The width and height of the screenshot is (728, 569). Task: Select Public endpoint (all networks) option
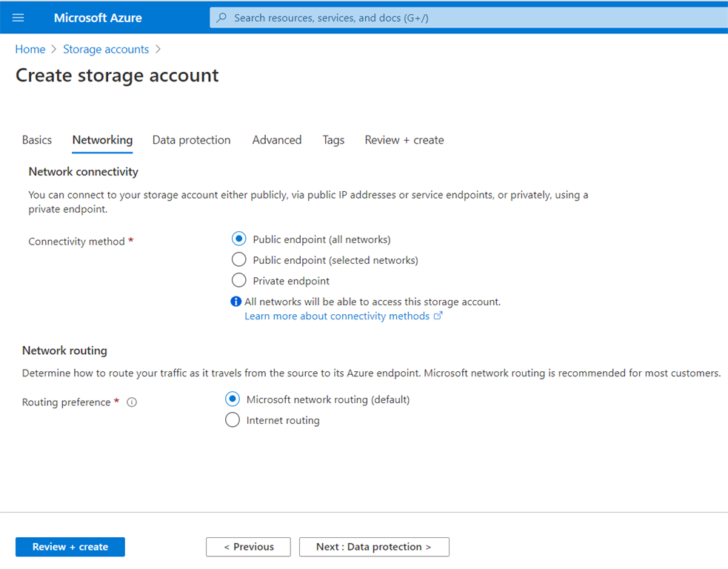pos(238,239)
